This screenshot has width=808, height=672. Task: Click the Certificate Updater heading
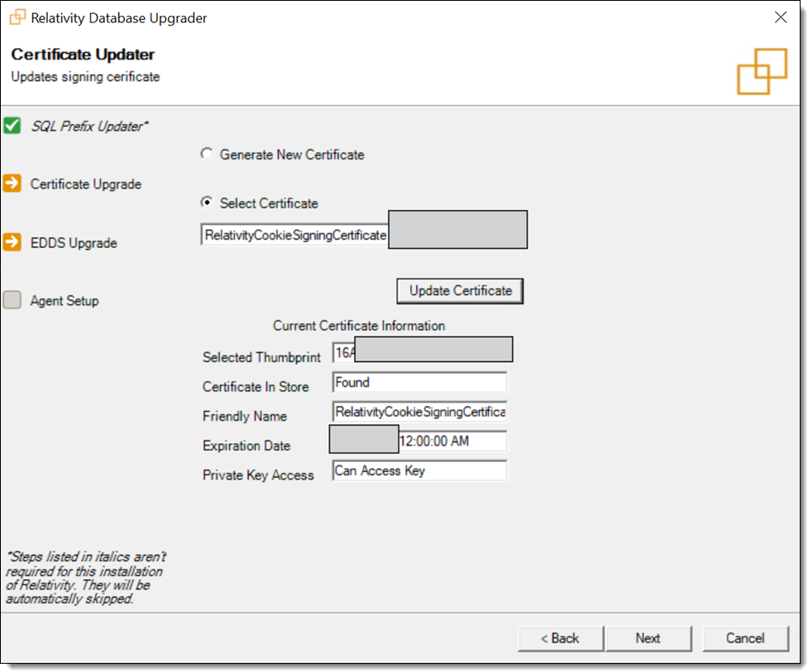(83, 54)
